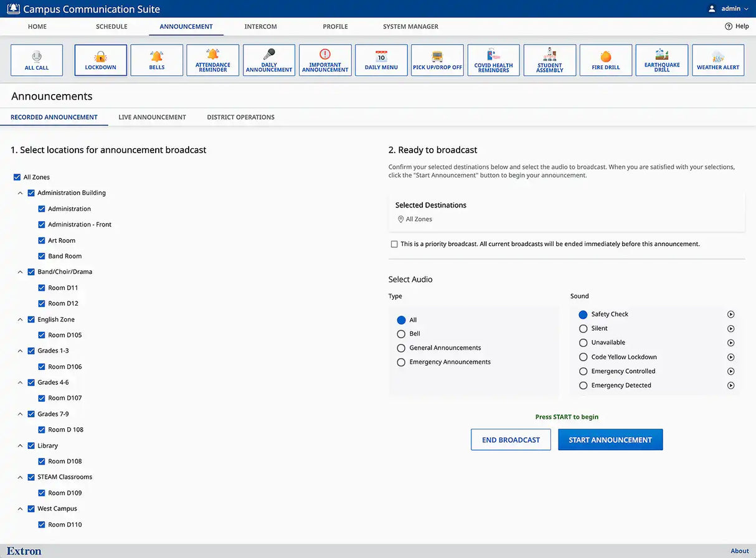The image size is (756, 558).
Task: Collapse the West Campus tree node
Action: click(x=20, y=509)
